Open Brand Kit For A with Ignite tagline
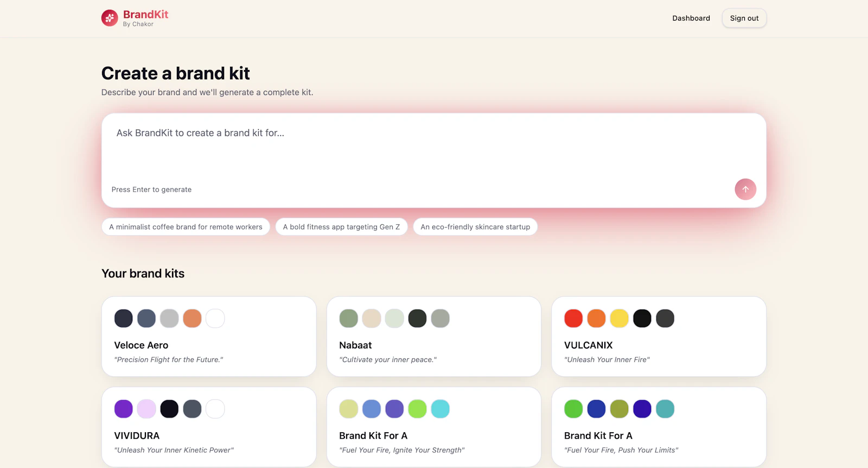This screenshot has width=868, height=468. (434, 427)
